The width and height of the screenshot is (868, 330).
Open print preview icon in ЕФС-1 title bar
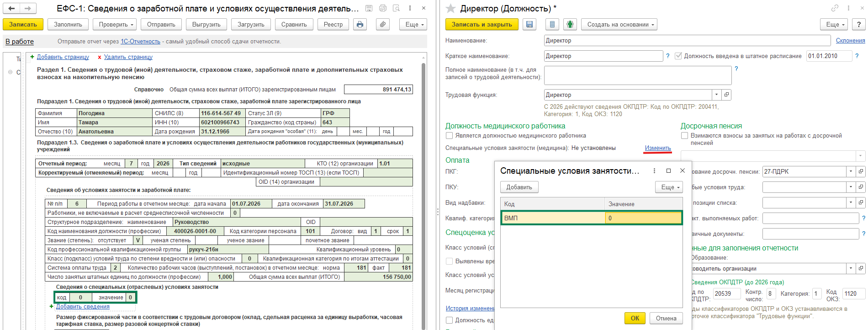pyautogui.click(x=397, y=8)
